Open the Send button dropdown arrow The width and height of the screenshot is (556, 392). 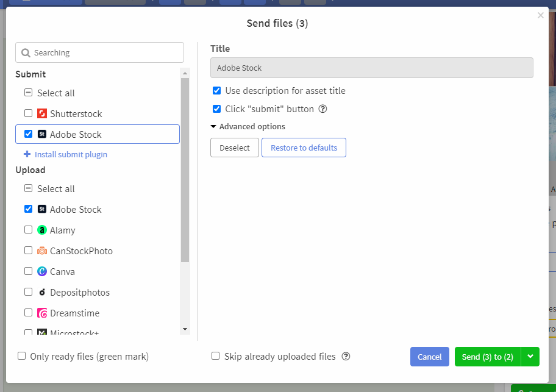click(530, 357)
